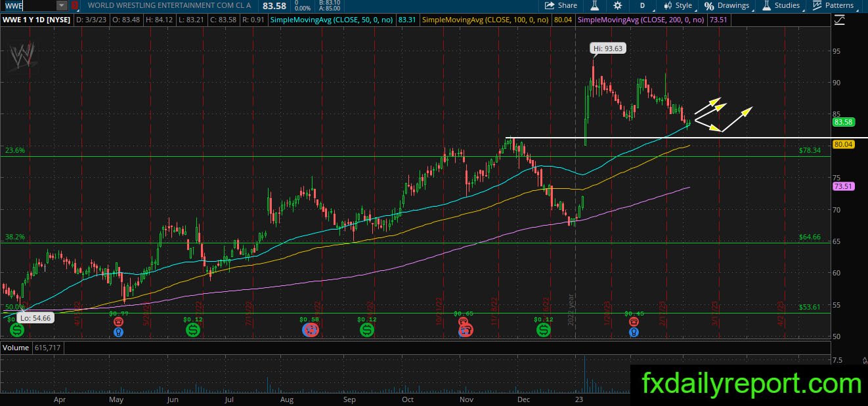Select the SimpleMovingAvg (CLOSE, 100, 0, no) label

[x=485, y=20]
